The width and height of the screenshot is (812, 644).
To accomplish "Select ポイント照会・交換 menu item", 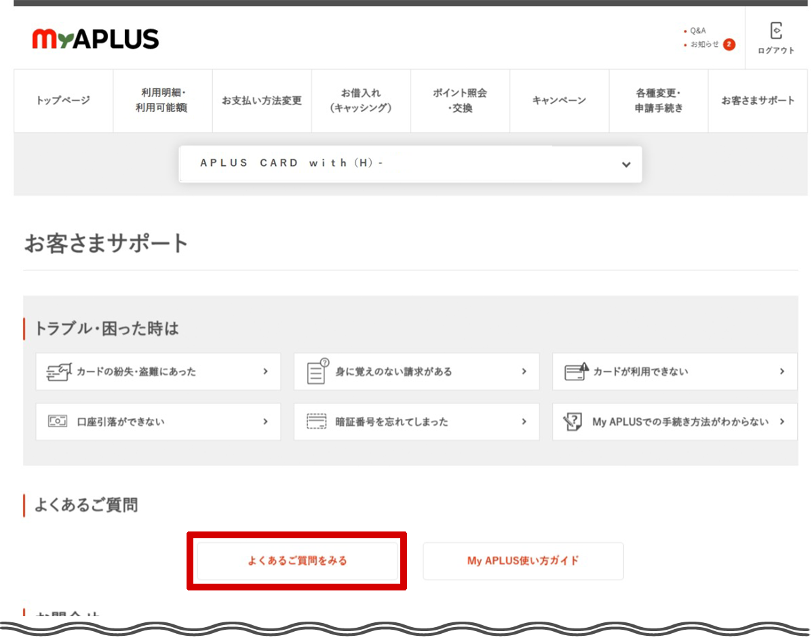I will click(x=460, y=100).
